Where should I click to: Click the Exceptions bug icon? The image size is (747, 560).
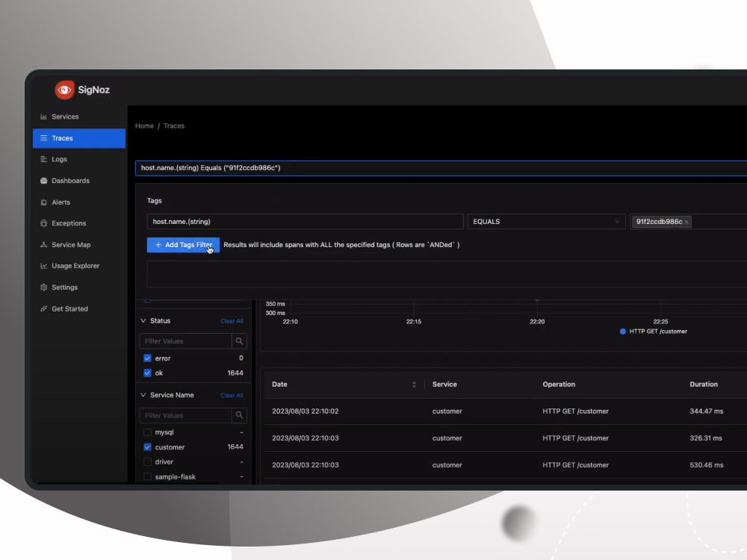[x=44, y=223]
